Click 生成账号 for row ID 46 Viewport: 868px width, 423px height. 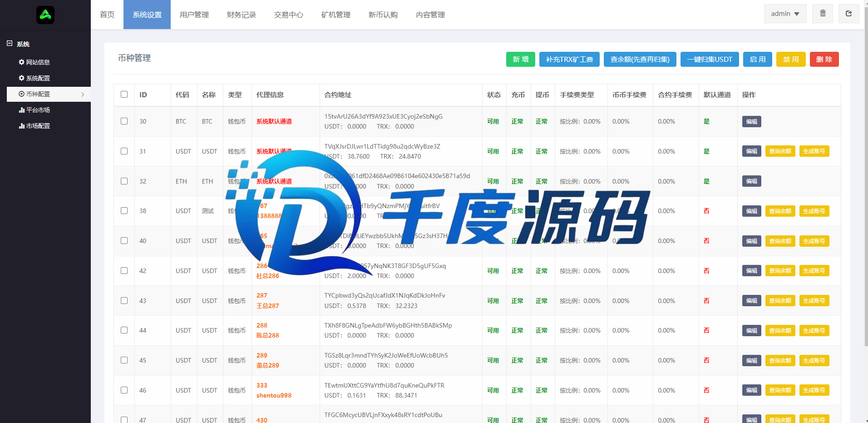point(814,390)
